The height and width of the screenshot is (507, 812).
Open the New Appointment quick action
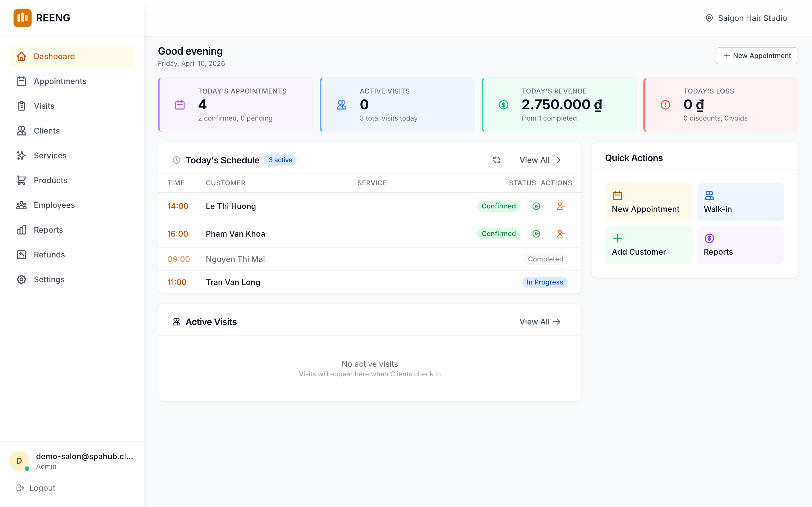tap(648, 202)
